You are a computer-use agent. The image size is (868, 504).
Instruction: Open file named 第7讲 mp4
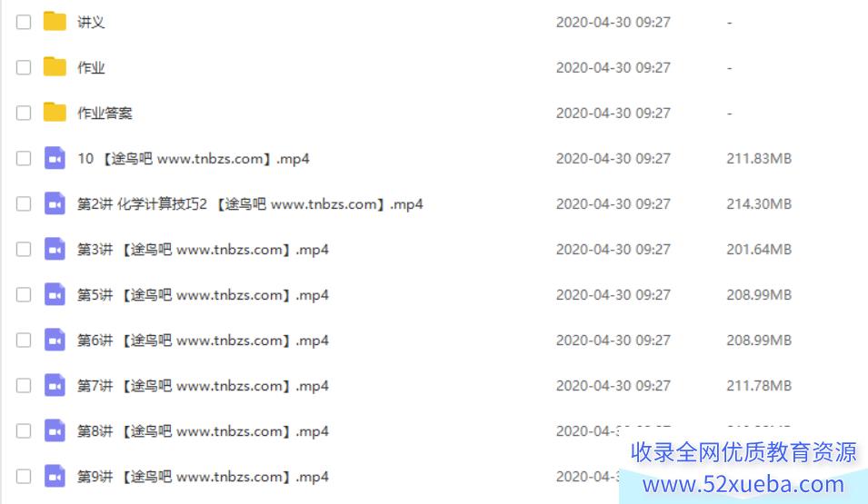(203, 386)
